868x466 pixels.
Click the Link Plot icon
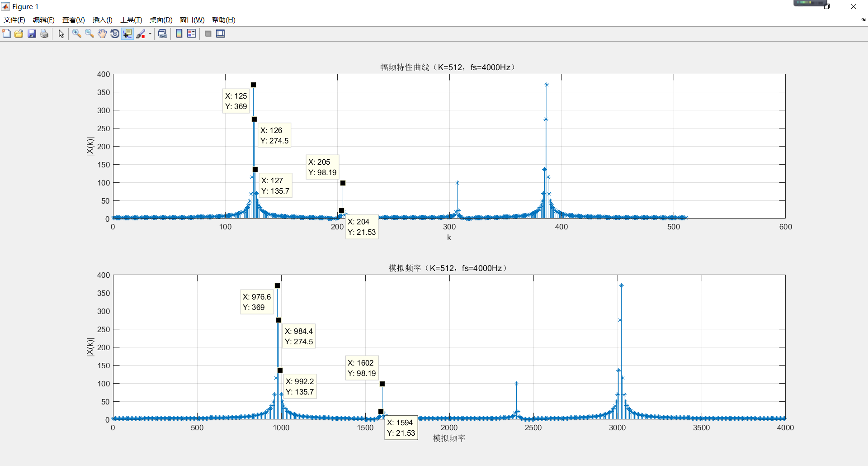(x=163, y=33)
